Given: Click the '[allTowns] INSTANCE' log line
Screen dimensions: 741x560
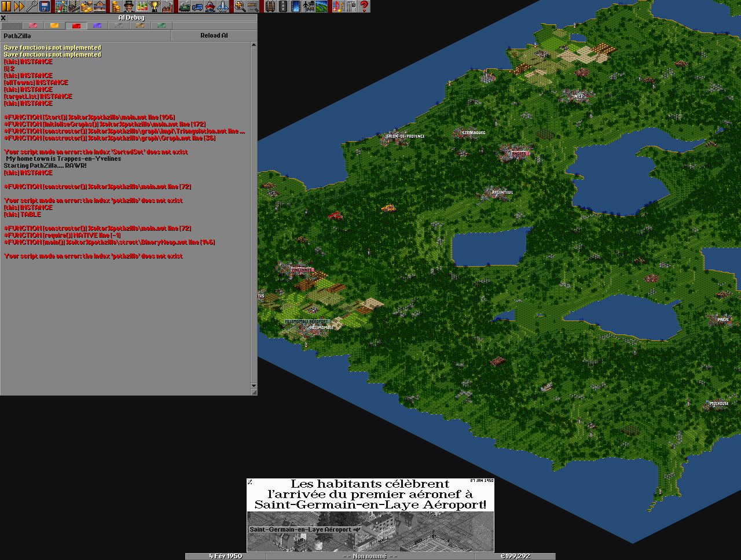Looking at the screenshot, I should pos(36,82).
